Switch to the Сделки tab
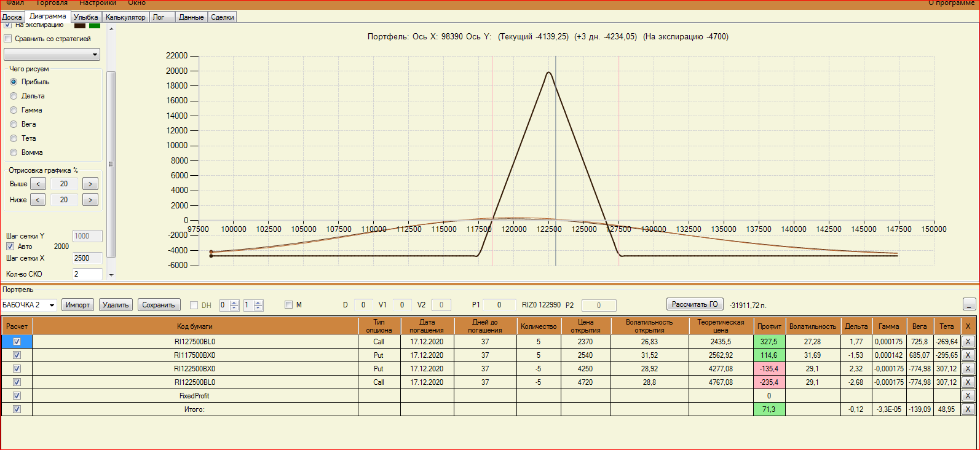 click(223, 17)
